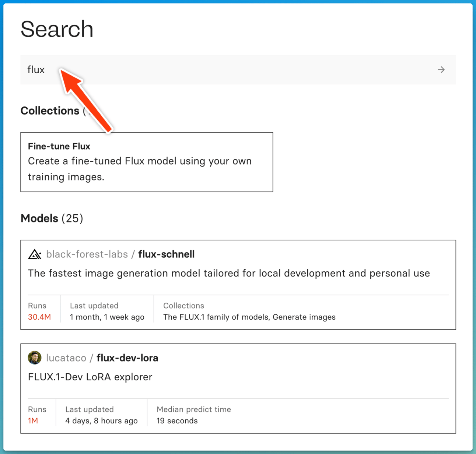
Task: Click the lucataco profile avatar
Action: tap(35, 358)
